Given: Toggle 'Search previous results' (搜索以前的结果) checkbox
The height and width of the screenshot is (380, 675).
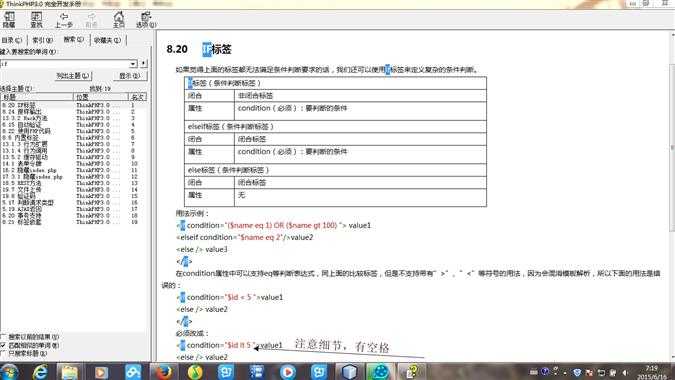Looking at the screenshot, I should click(4, 337).
